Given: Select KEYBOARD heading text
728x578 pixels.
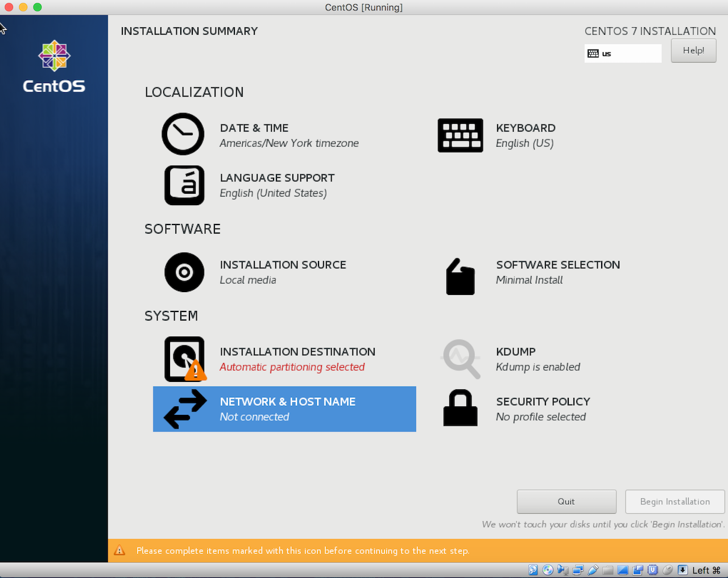Looking at the screenshot, I should [526, 128].
